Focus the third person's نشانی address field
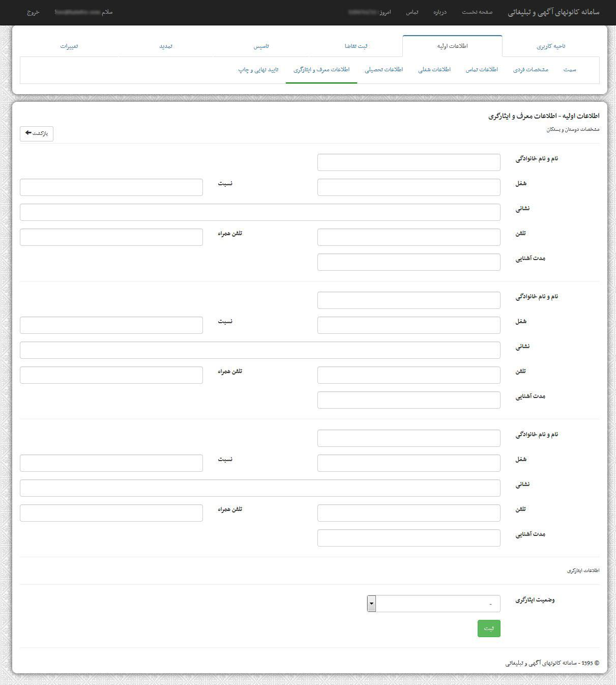Screen dimensions: 616x685 260,488
